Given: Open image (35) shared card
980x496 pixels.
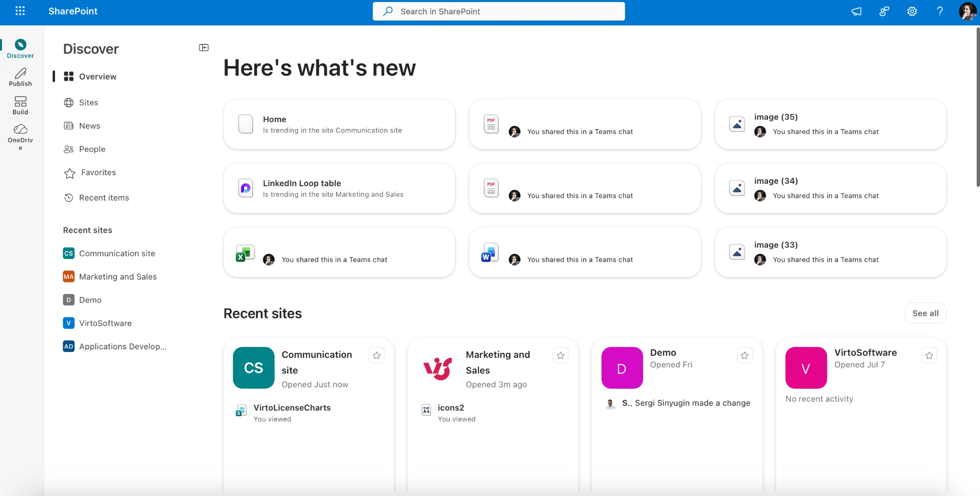Looking at the screenshot, I should (830, 124).
